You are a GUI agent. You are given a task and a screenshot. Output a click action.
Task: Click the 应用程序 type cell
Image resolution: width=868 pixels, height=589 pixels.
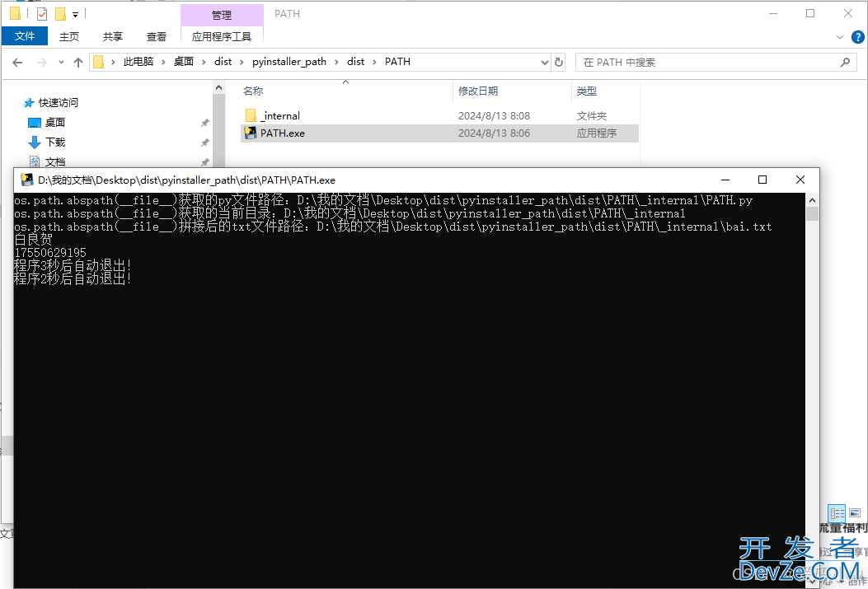coord(596,133)
